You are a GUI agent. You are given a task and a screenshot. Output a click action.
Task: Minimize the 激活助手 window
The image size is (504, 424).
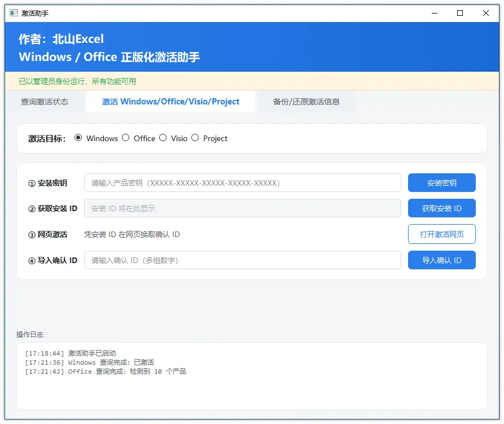tap(435, 13)
